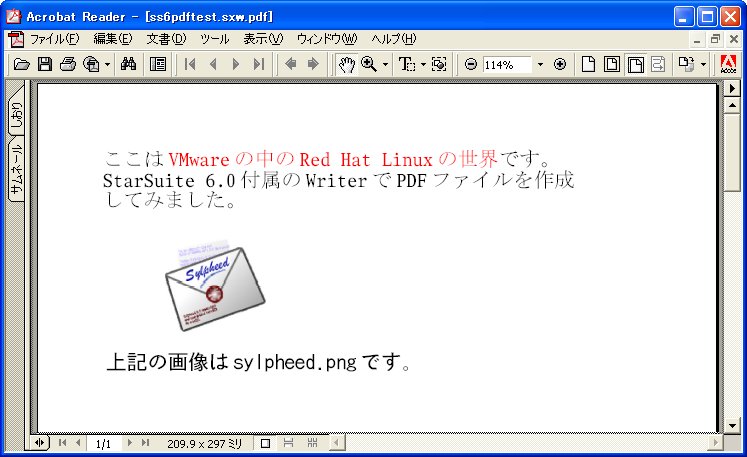This screenshot has width=747, height=457.
Task: Select the Graphics Select snapshot tool
Action: pyautogui.click(x=439, y=64)
